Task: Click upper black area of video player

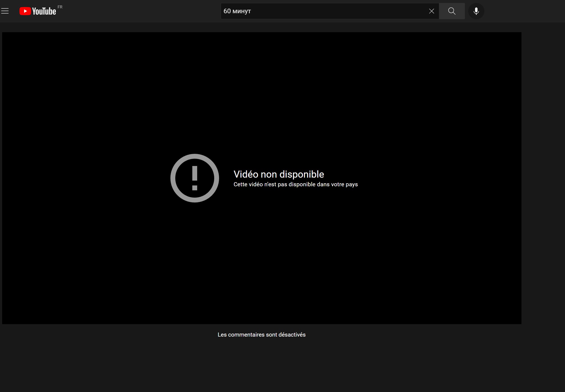Action: tap(262, 81)
